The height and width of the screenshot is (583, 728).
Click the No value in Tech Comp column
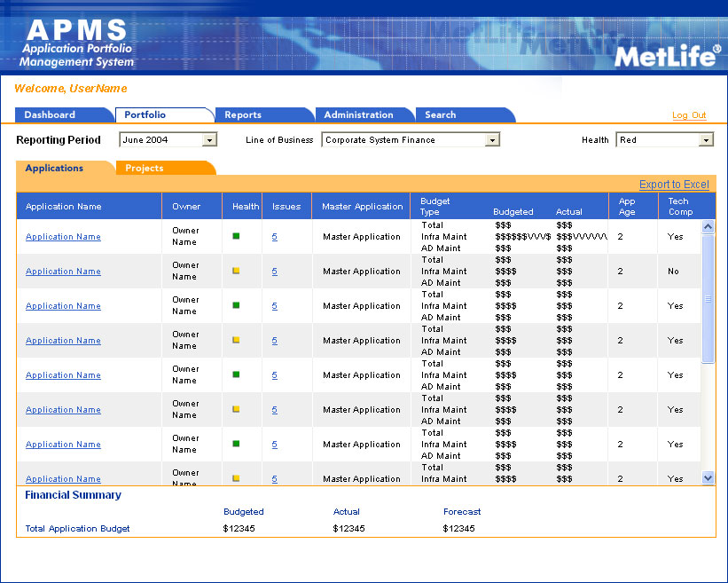coord(673,272)
